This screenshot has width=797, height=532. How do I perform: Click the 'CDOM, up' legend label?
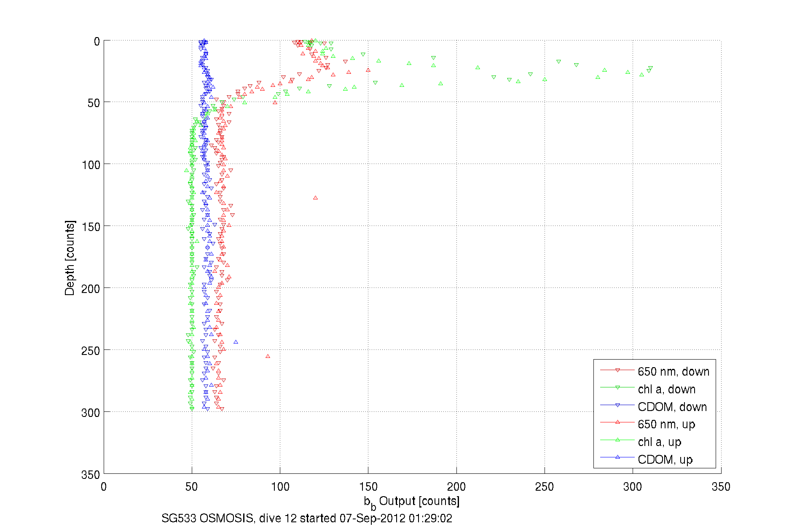click(x=665, y=459)
